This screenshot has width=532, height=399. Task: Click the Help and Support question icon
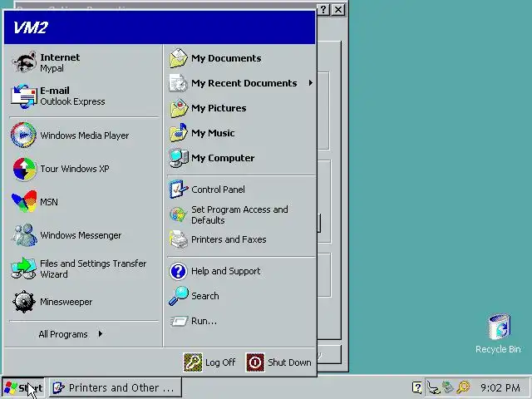pyautogui.click(x=178, y=271)
